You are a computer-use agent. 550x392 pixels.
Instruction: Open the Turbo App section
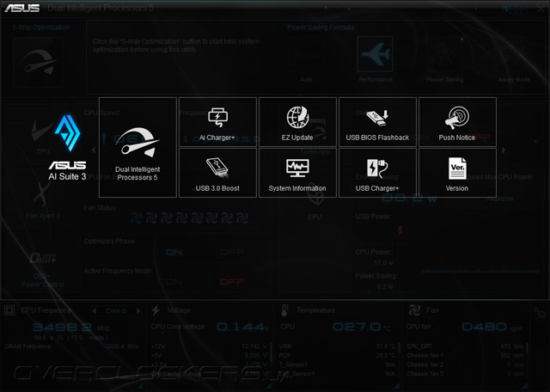315,137
